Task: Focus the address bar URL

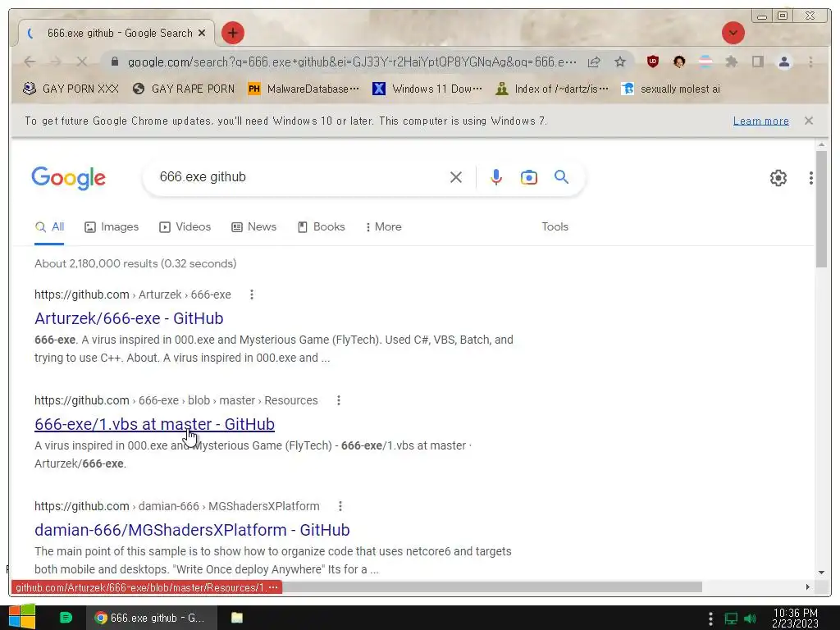Action: pos(352,62)
